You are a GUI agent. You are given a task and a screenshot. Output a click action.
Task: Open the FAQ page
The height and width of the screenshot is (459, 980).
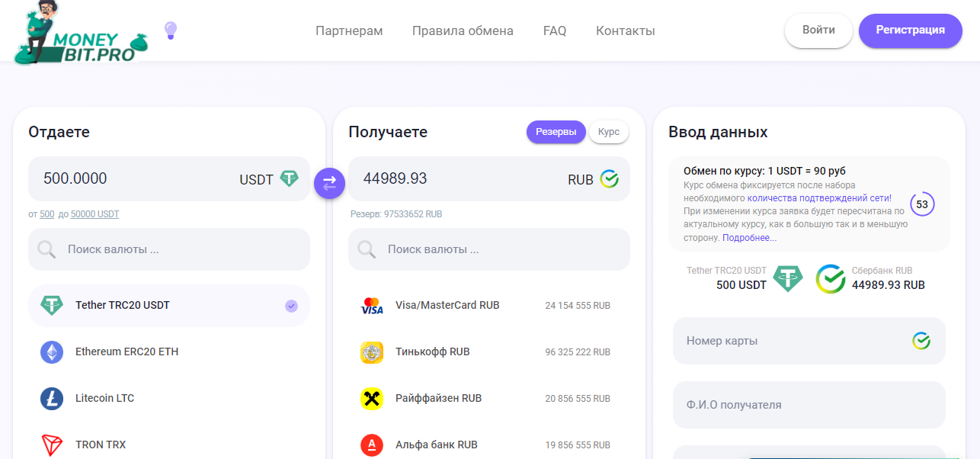[555, 31]
